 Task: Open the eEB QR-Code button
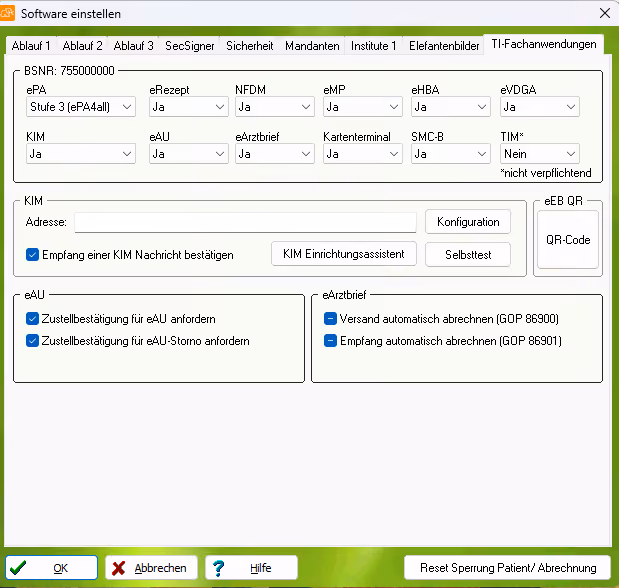(568, 240)
